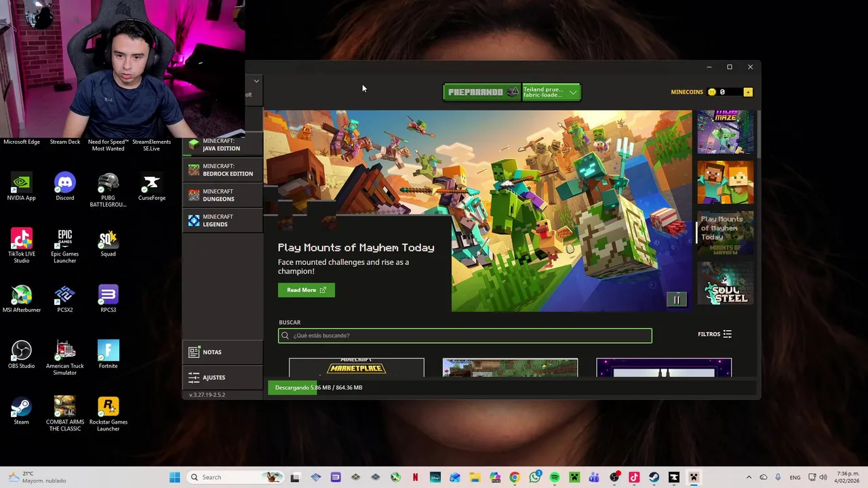The width and height of the screenshot is (868, 488).
Task: Open Rockstar Games Launcher desktop icon
Action: click(x=108, y=414)
